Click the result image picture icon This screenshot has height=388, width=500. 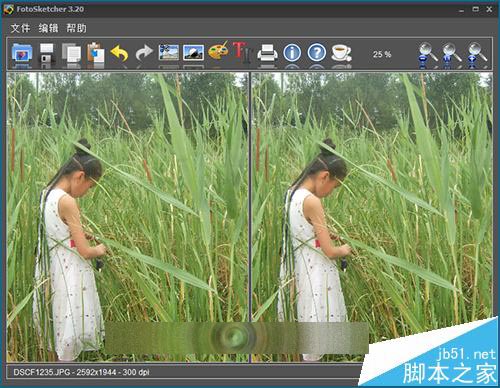coord(193,52)
